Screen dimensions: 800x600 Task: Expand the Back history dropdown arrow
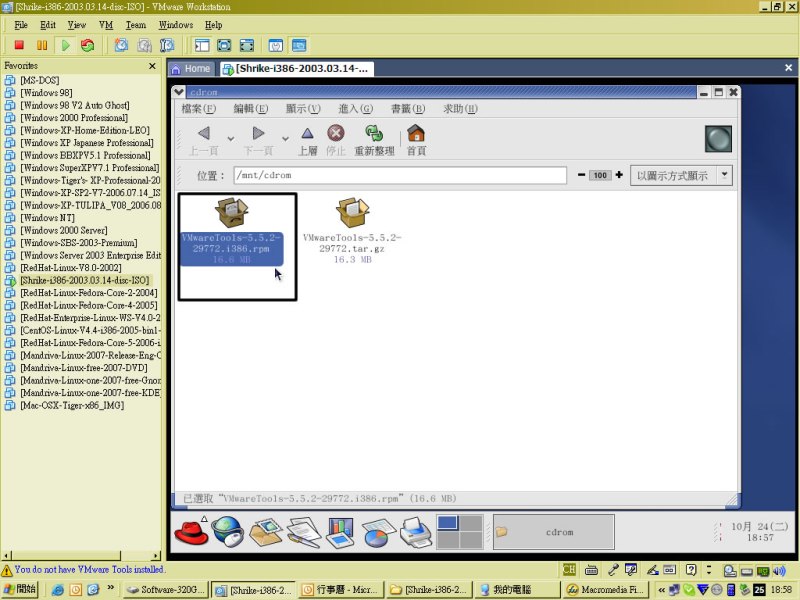(231, 138)
